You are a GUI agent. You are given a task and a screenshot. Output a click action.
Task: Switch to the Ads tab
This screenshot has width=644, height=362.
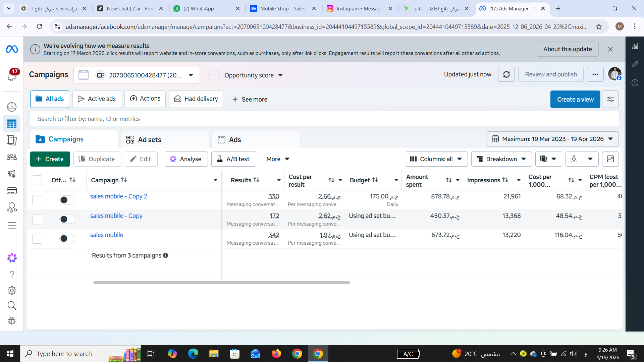tap(235, 140)
